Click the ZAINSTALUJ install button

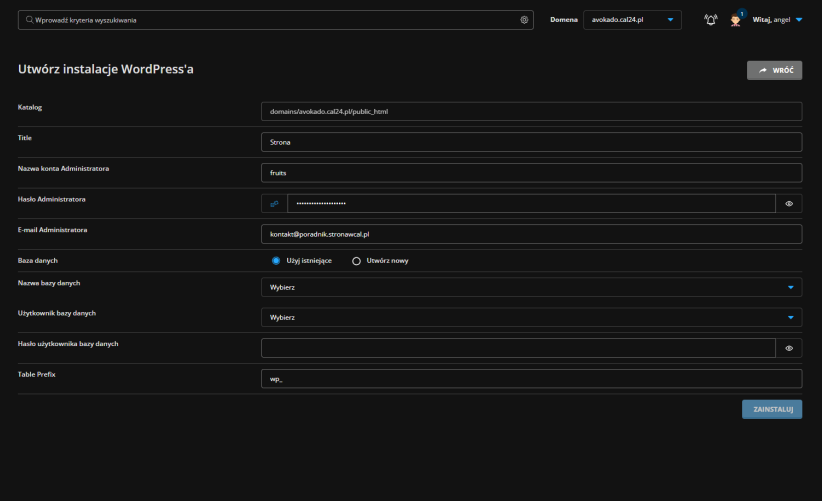pyautogui.click(x=772, y=409)
